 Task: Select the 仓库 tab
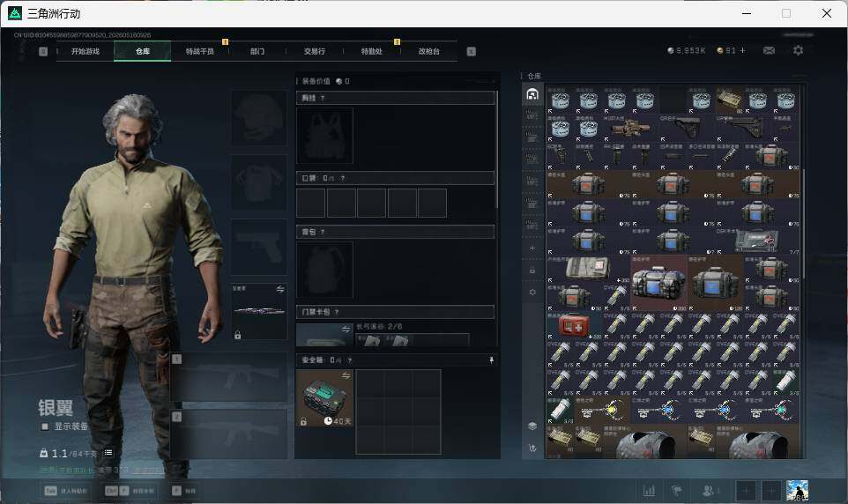click(143, 51)
